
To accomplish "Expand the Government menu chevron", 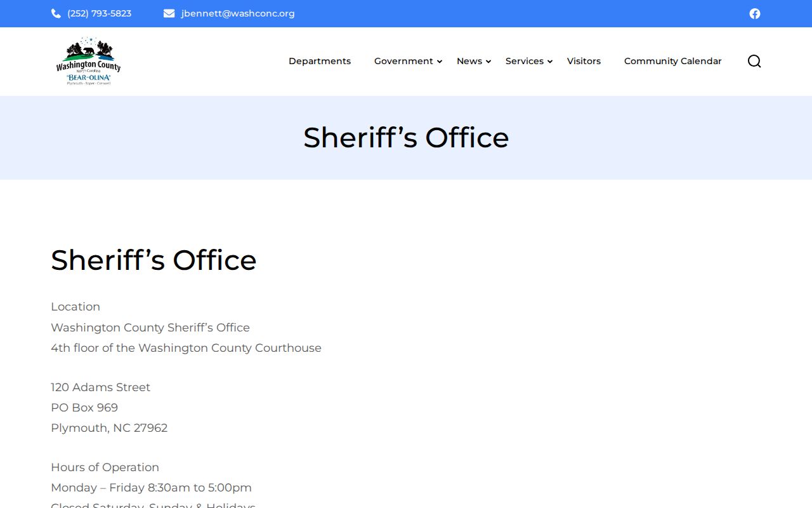I will [440, 62].
